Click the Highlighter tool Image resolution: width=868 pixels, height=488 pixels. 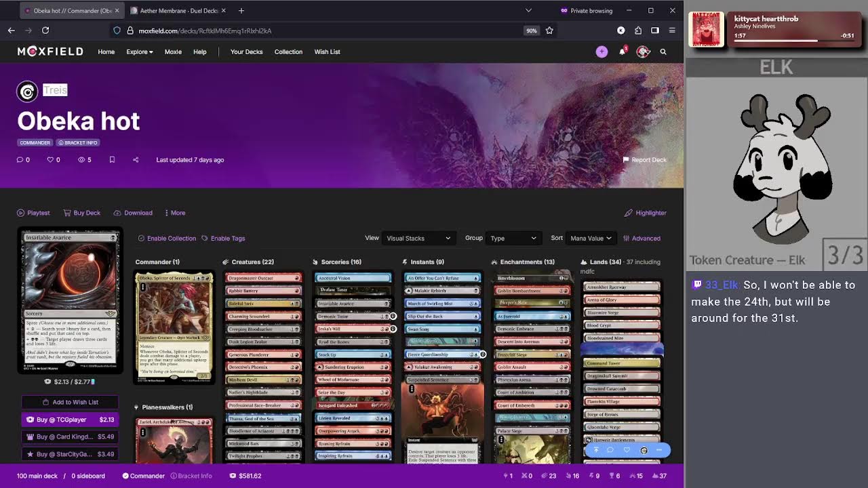(646, 213)
